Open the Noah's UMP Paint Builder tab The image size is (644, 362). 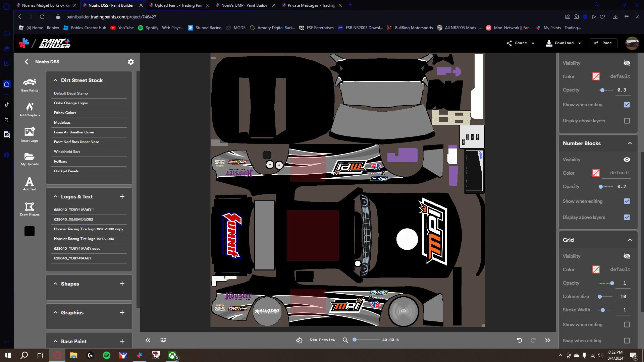tap(244, 5)
